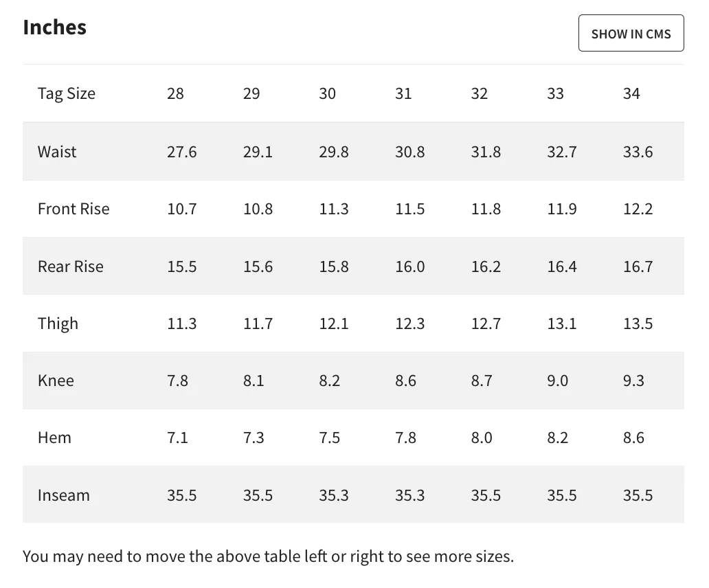Click tag size 34 column header
The image size is (709, 588).
coord(631,93)
